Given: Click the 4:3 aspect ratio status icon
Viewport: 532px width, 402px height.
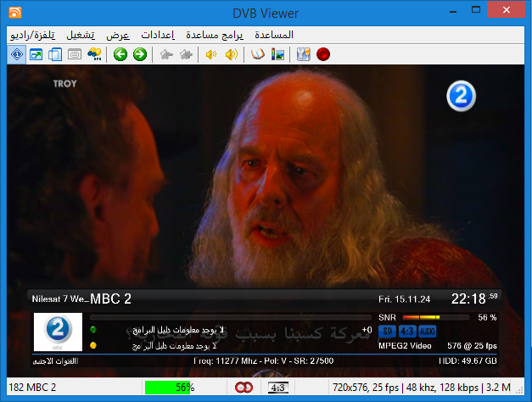Looking at the screenshot, I should pos(278,388).
